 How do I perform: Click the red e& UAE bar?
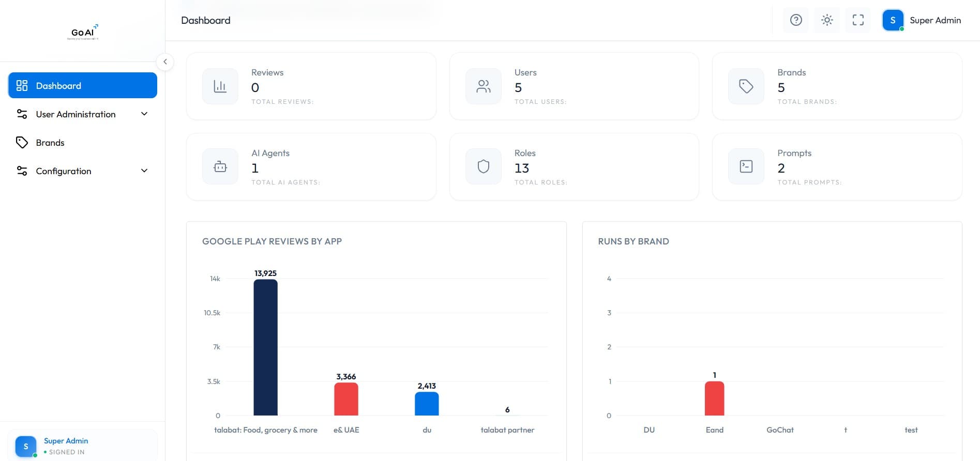coord(346,399)
